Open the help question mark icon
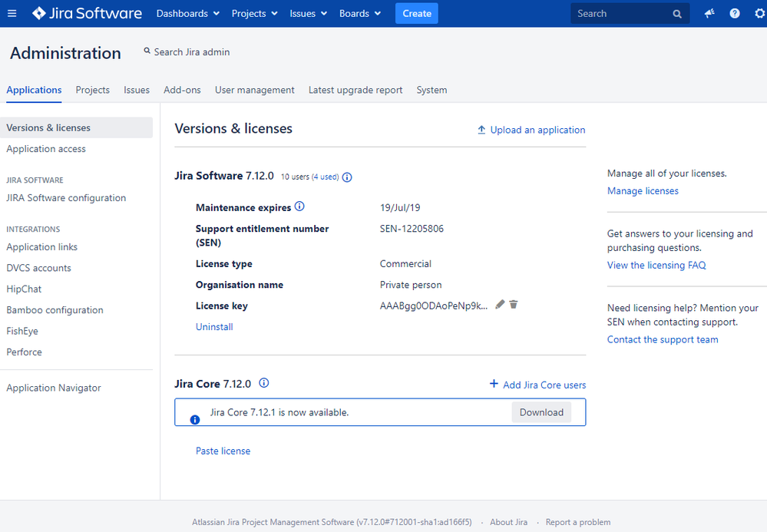This screenshot has width=767, height=532. click(734, 13)
